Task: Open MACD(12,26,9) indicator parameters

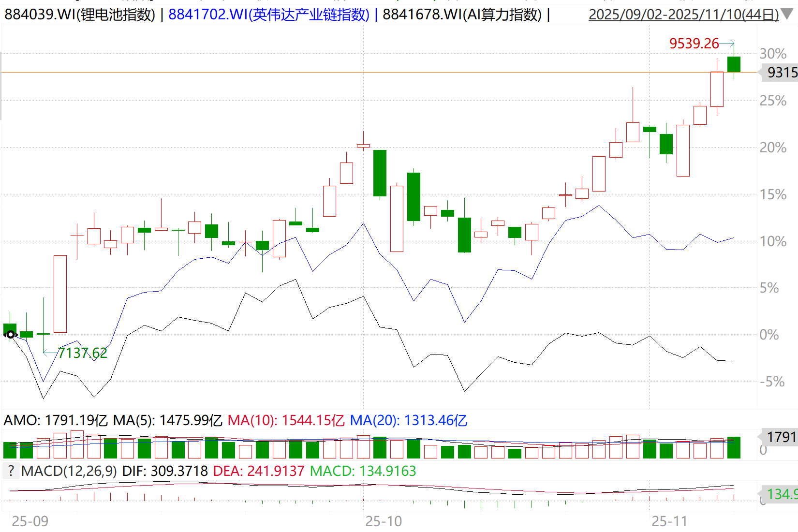Action: coord(69,471)
